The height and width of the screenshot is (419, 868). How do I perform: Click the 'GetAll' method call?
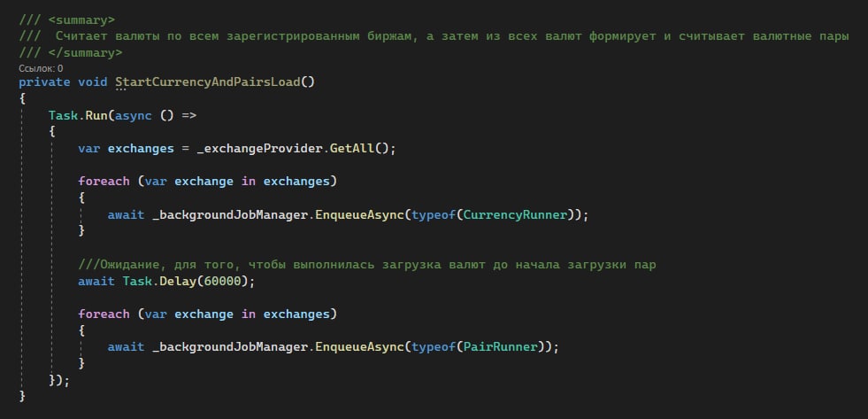click(352, 149)
